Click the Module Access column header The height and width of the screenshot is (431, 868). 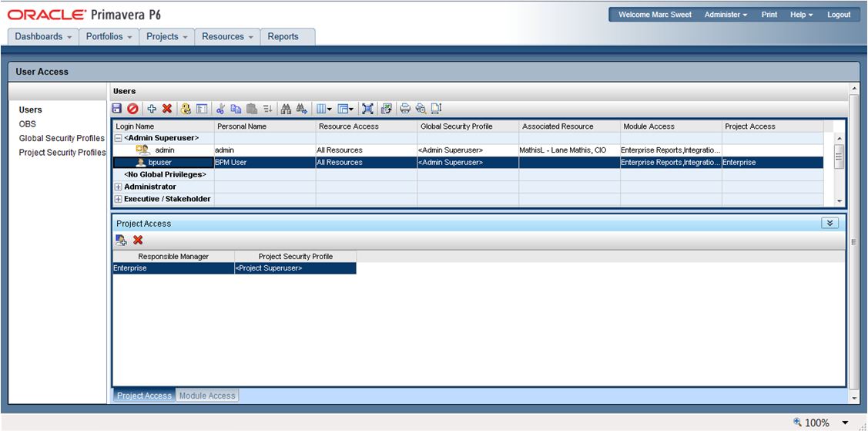[x=671, y=126]
